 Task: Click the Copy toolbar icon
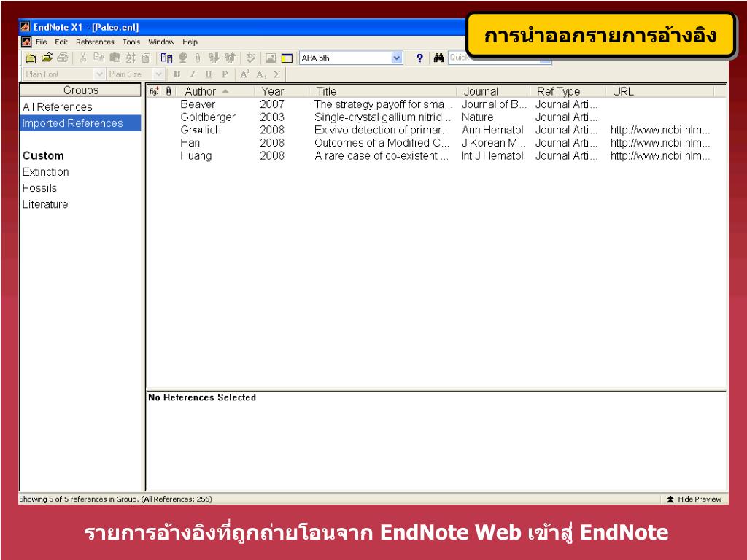pos(98,58)
